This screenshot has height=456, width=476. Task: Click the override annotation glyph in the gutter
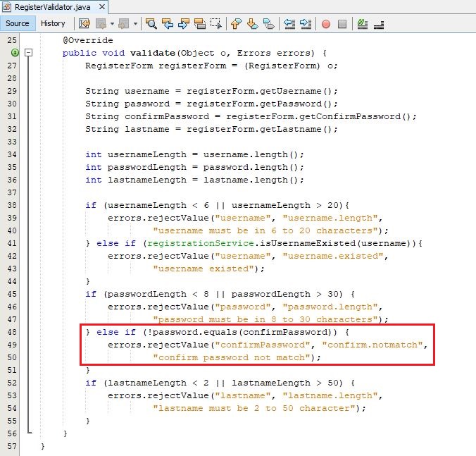click(15, 53)
